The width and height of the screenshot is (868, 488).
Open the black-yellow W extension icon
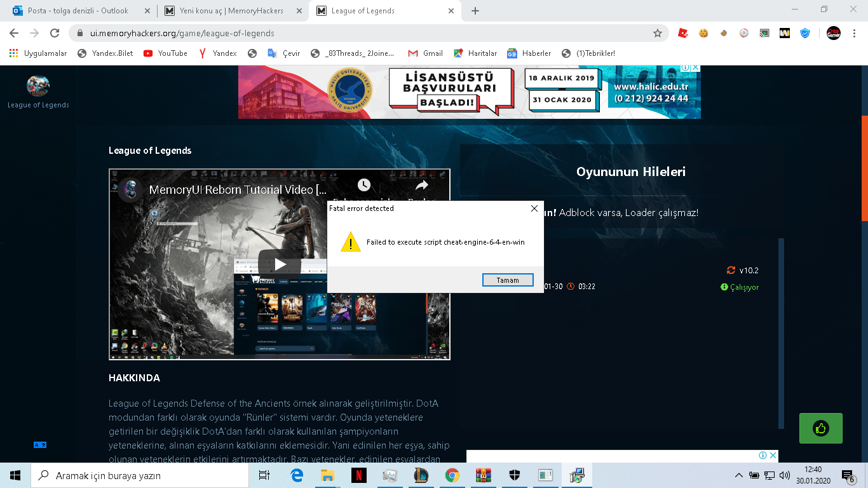785,33
